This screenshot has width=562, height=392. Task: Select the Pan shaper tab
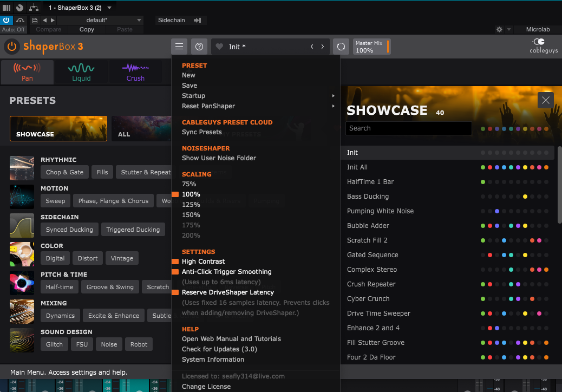tap(27, 72)
